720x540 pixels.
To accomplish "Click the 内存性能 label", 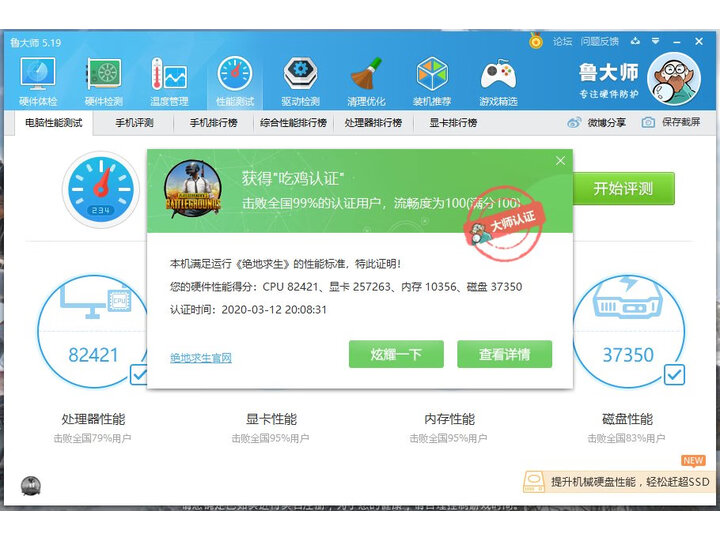I will [x=449, y=419].
